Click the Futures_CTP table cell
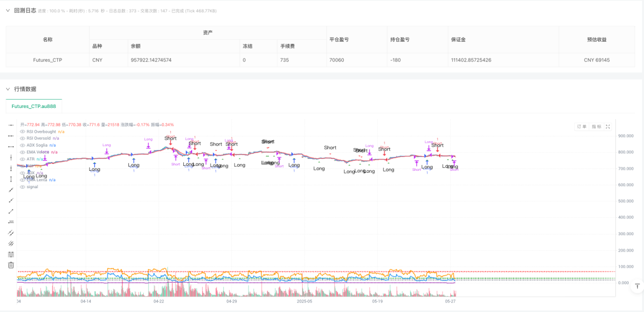Screen dimensions: 644x312 (x=48, y=60)
